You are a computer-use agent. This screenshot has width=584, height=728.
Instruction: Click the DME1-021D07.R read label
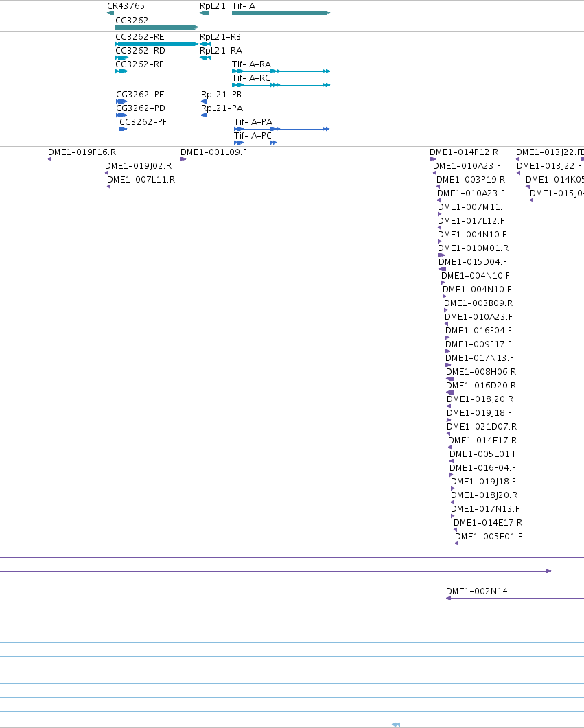(x=482, y=426)
